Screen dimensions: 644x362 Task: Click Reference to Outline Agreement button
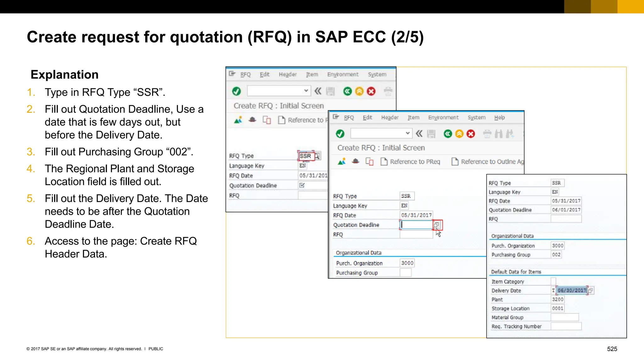[x=488, y=162]
